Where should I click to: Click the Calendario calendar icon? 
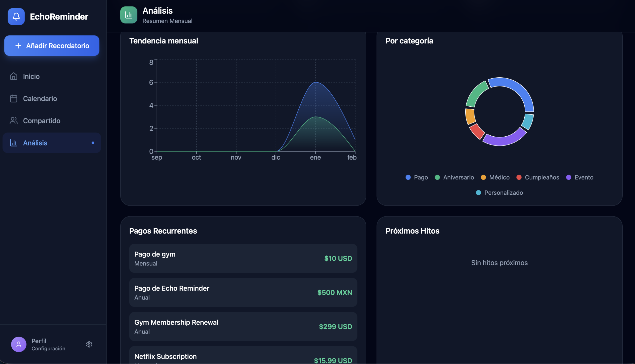coord(13,98)
